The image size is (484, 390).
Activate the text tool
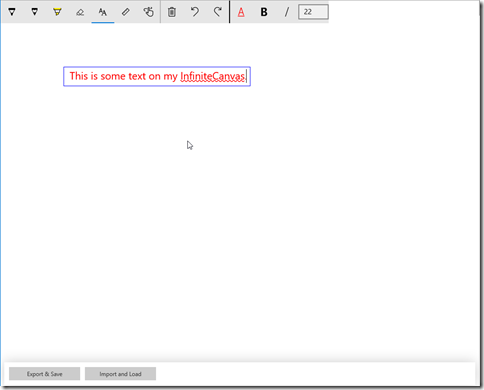[x=103, y=12]
